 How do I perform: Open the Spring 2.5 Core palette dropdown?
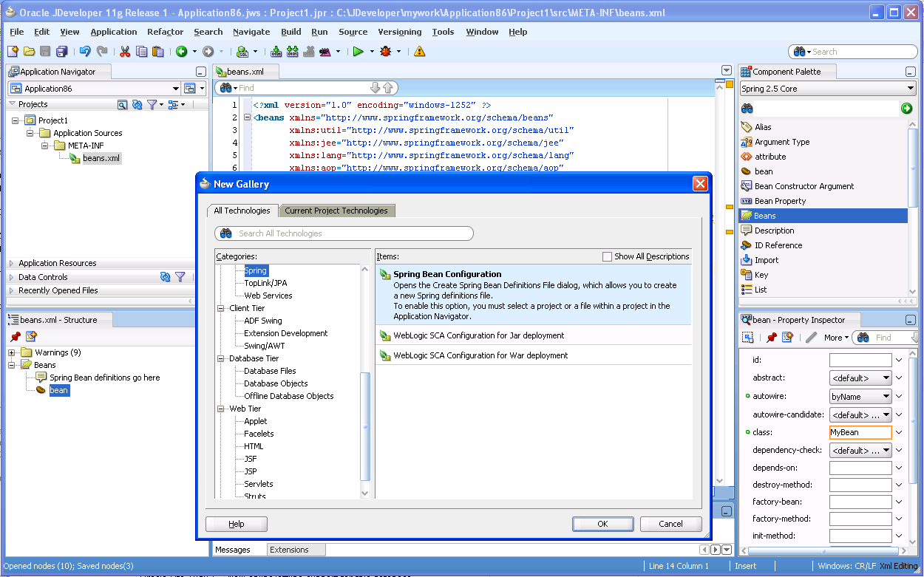click(827, 89)
